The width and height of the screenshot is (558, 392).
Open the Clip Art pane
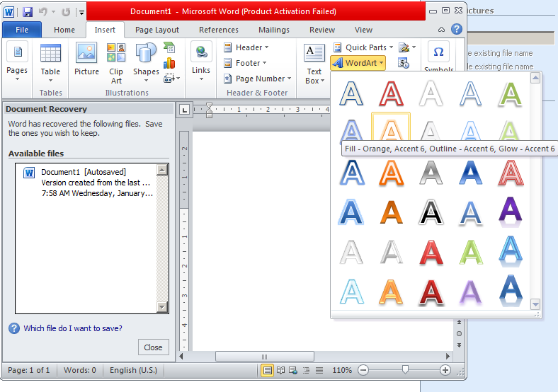pyautogui.click(x=116, y=63)
